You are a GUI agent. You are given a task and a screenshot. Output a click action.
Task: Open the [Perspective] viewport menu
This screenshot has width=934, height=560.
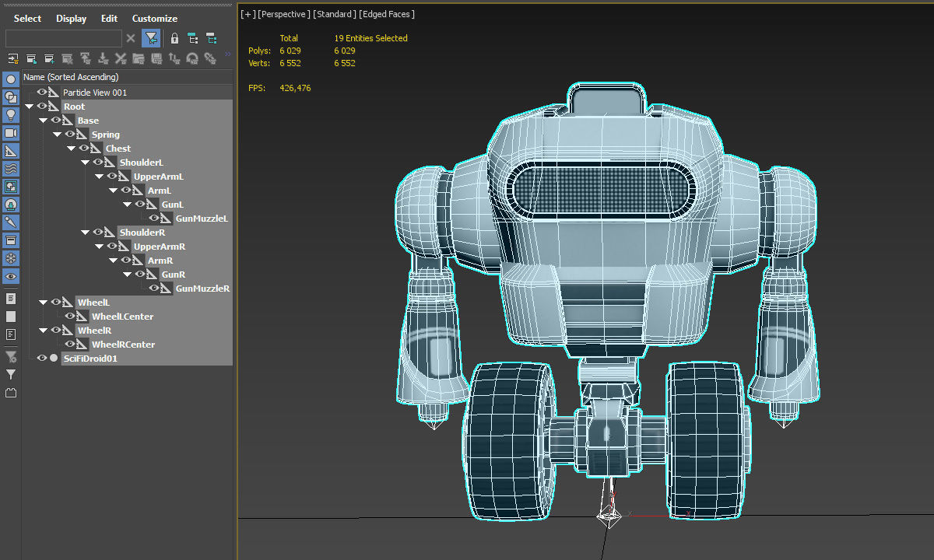[284, 14]
